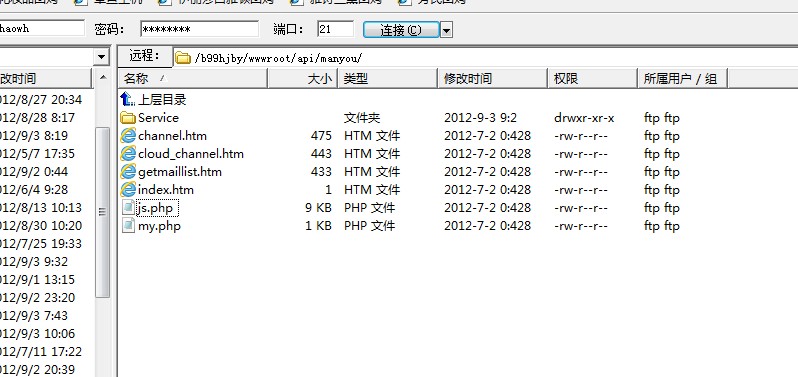Select the file name js.php
Image resolution: width=798 pixels, height=377 pixels.
point(157,208)
